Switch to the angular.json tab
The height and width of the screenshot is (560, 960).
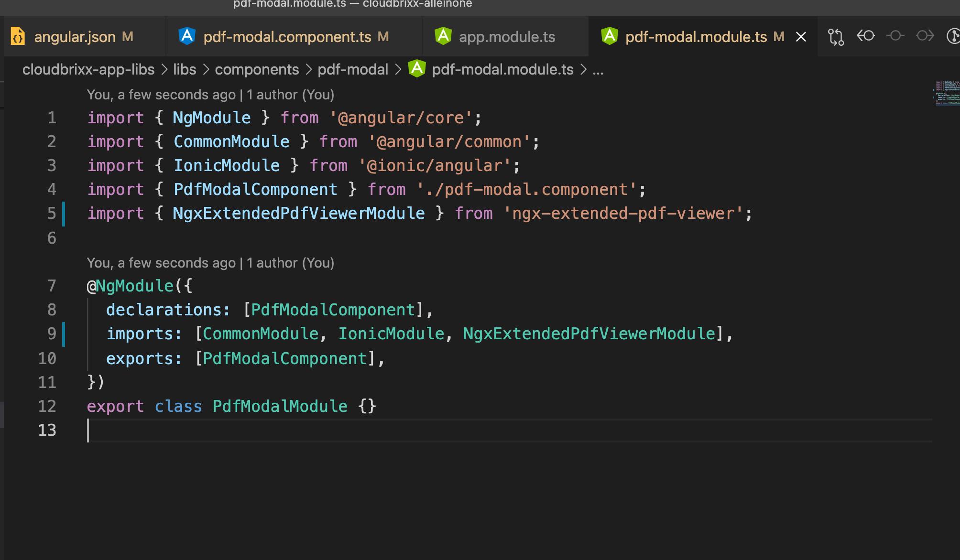click(75, 37)
